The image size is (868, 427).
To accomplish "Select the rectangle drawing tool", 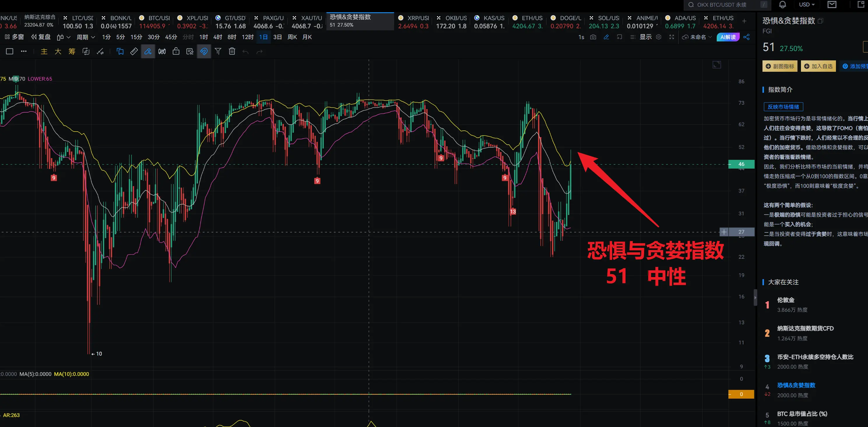I will click(x=9, y=51).
